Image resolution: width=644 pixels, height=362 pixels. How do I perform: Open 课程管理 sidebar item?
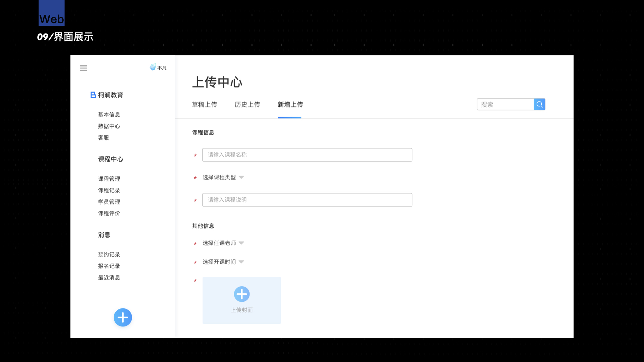(x=109, y=179)
